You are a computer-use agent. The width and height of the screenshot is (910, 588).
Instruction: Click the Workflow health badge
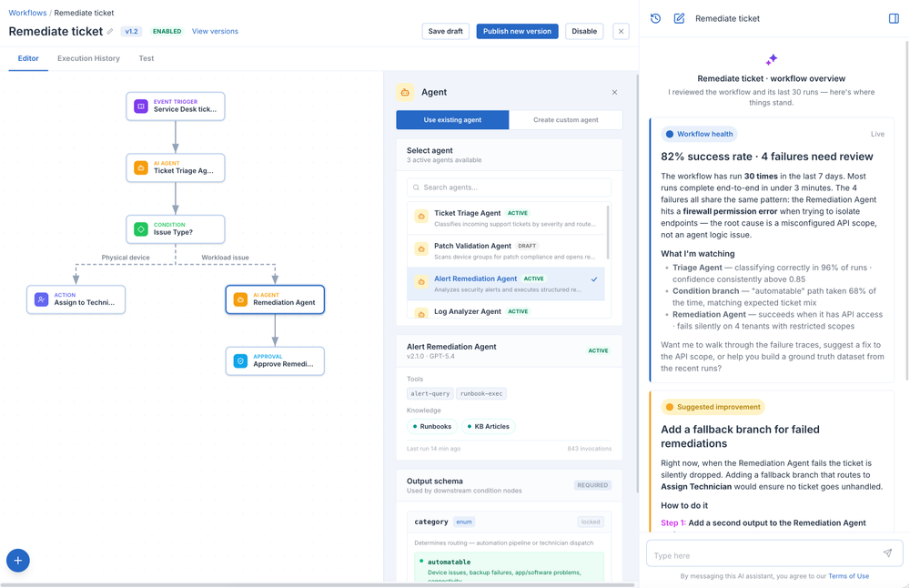click(x=699, y=134)
